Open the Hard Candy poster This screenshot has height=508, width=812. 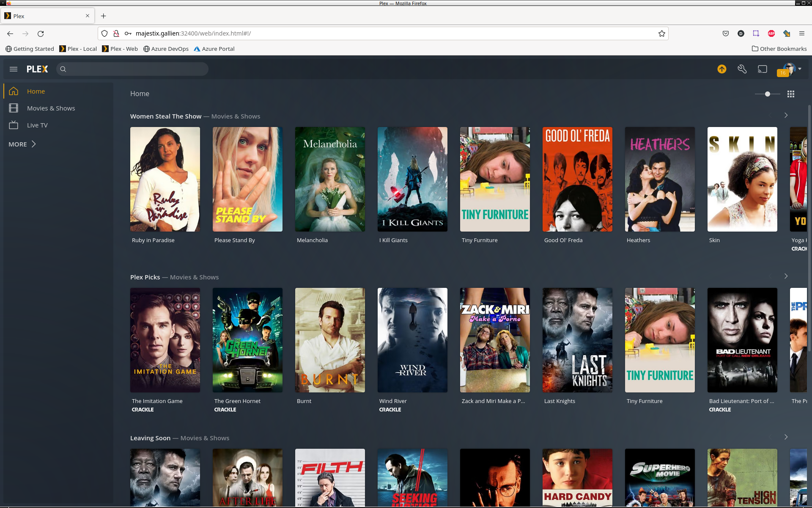577,478
